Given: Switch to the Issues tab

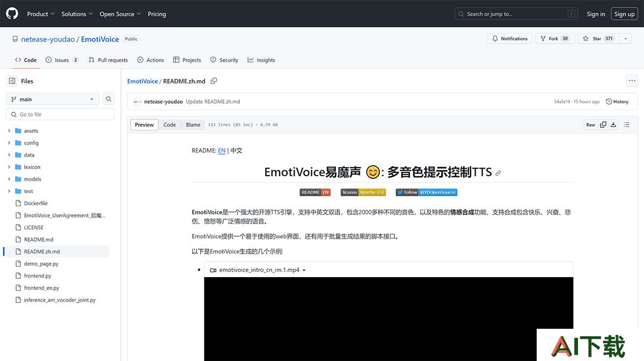Looking at the screenshot, I should pyautogui.click(x=62, y=60).
